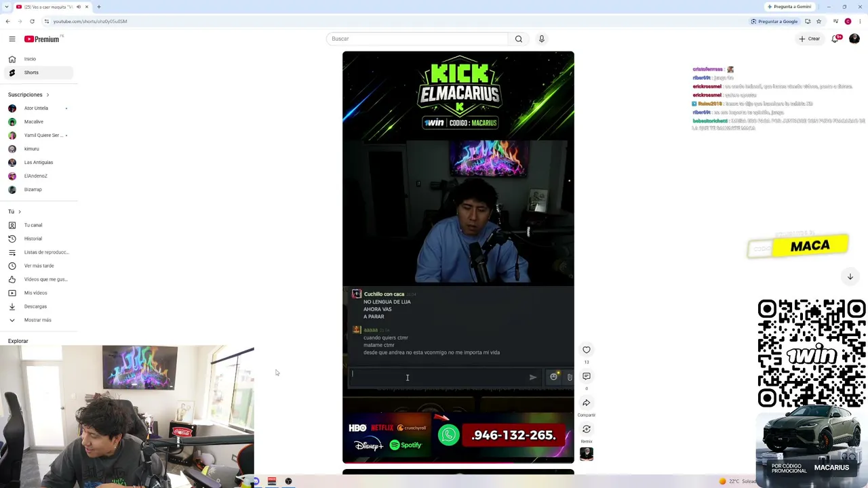Like the Short with the heart icon
The image size is (868, 488).
[x=587, y=350]
